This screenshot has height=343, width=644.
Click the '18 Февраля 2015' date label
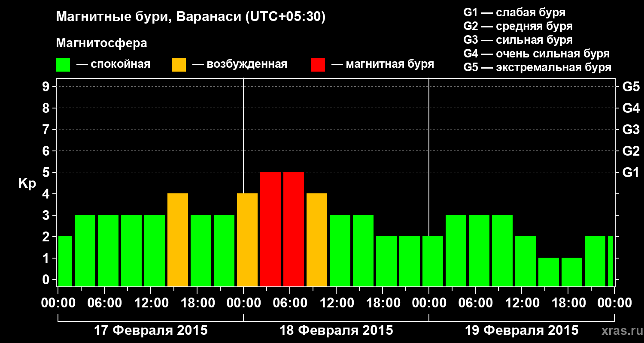click(336, 331)
